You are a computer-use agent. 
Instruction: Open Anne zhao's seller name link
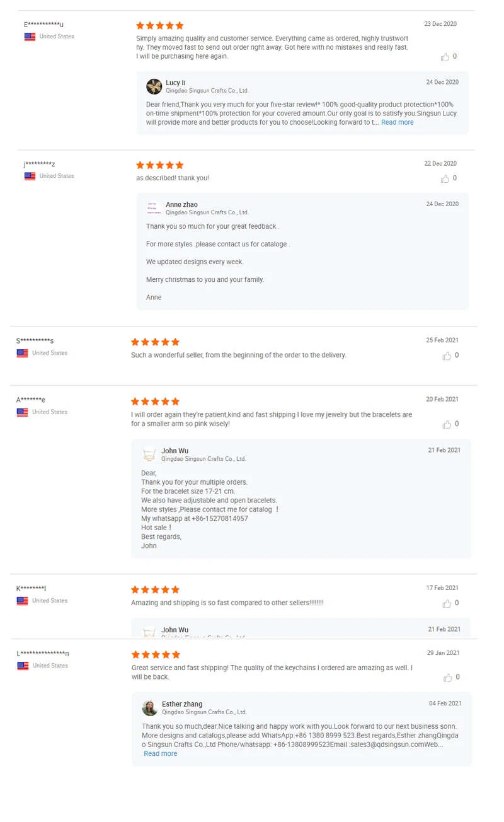(x=181, y=204)
